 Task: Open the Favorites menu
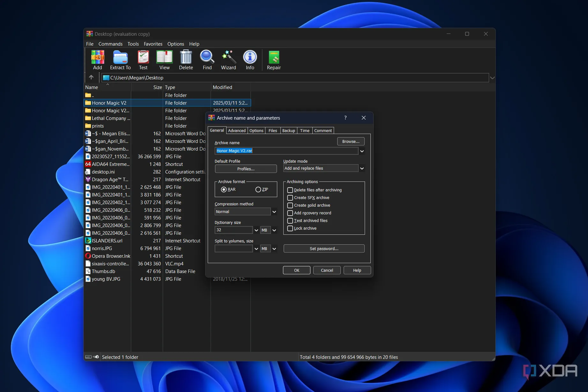point(153,44)
